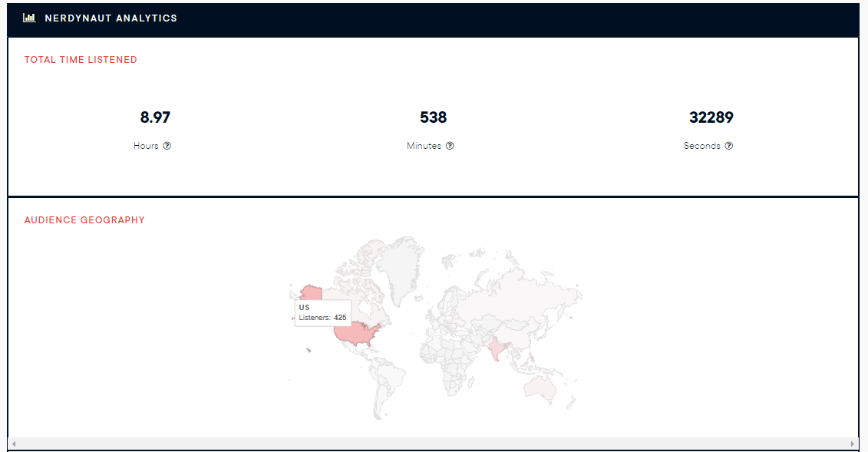Viewport: 868px width, 452px height.
Task: Click the US Listeners tooltip
Action: (323, 312)
